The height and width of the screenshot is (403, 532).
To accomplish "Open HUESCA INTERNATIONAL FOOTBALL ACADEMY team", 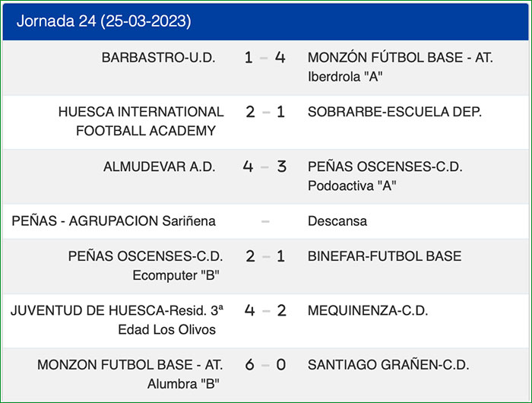I will tap(141, 121).
